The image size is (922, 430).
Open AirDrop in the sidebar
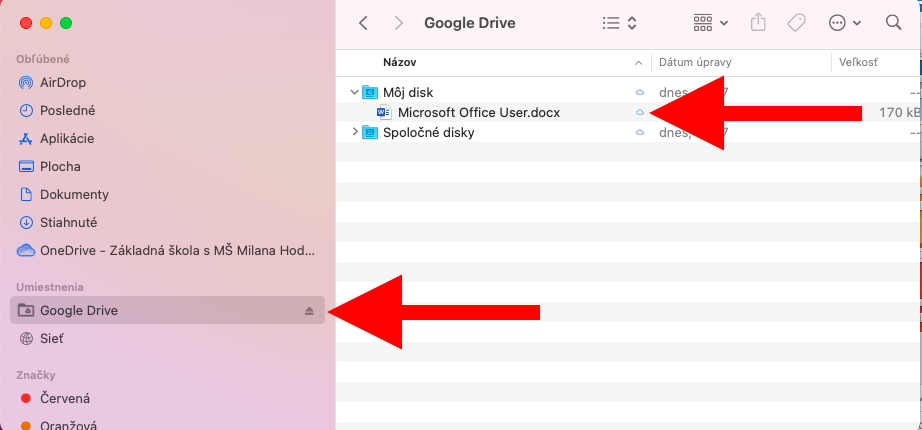(62, 82)
